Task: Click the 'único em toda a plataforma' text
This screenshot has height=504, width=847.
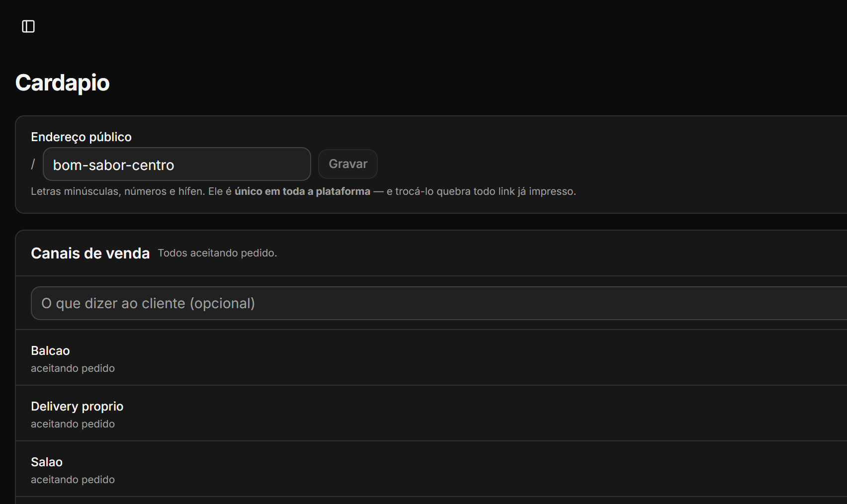Action: (302, 191)
